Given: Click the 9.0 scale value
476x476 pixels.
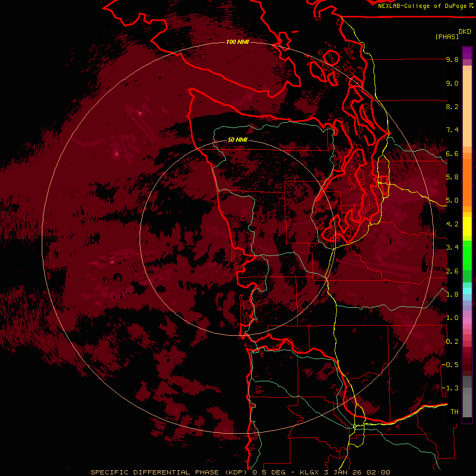Looking at the screenshot, I should 452,83.
